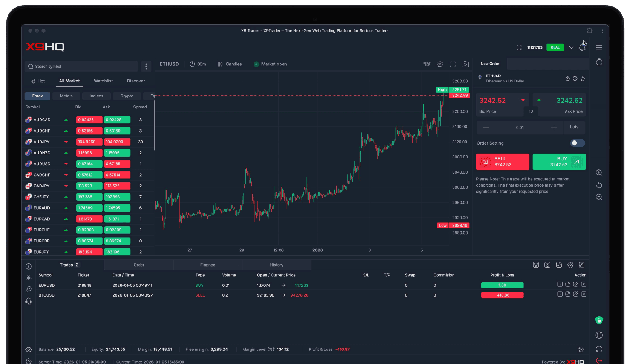Click stopwatch icon in right sidebar
630x364 pixels.
(x=599, y=62)
